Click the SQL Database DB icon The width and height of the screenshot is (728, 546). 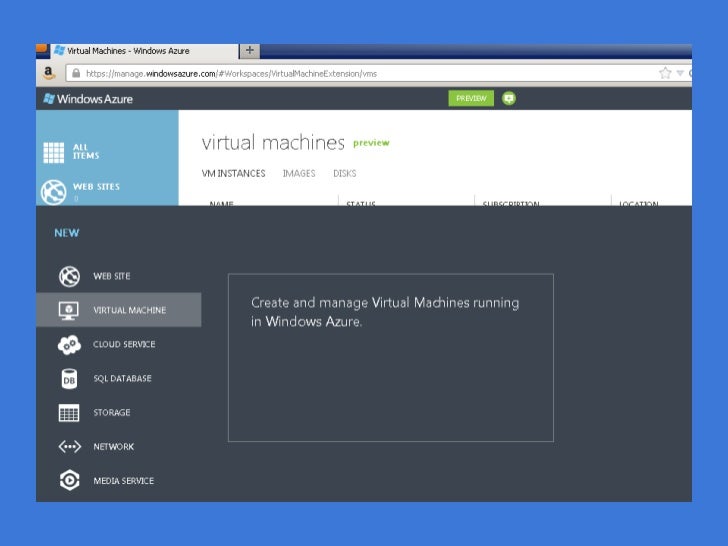click(x=69, y=378)
